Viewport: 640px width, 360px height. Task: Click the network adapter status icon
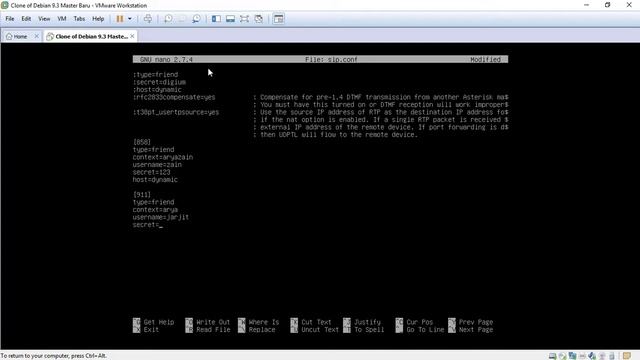(x=572, y=356)
